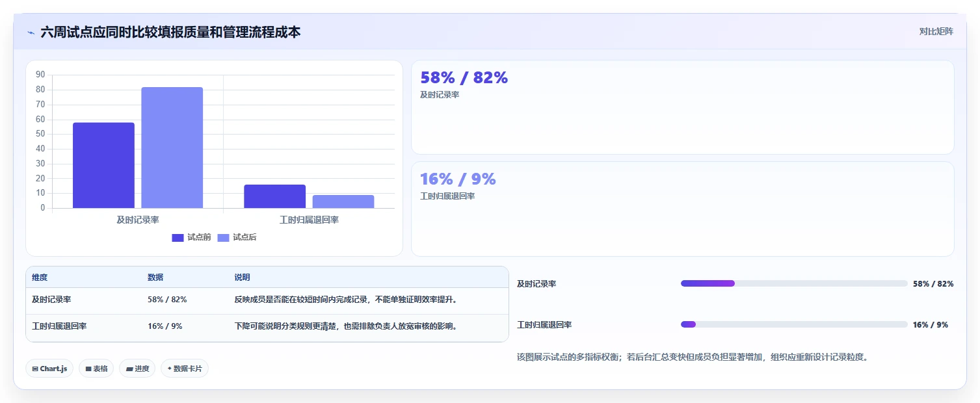Viewport: 980px width, 403px height.
Task: Click the 工时归属退回率 chart axis label
Action: pos(309,220)
